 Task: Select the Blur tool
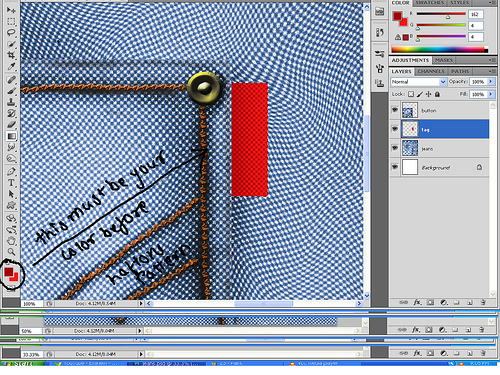point(11,147)
